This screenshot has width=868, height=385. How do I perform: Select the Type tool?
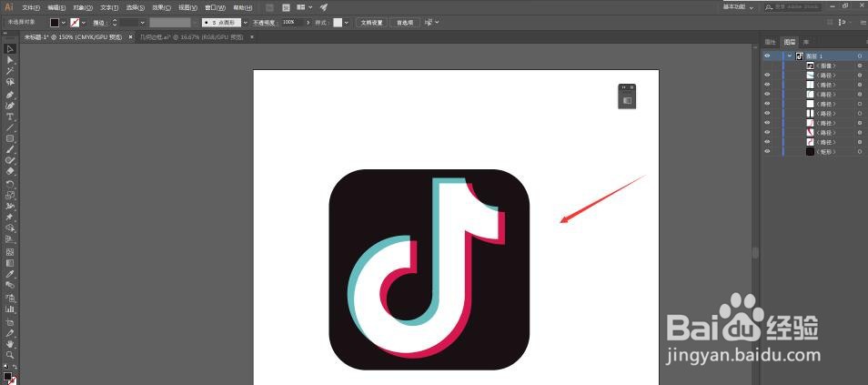pyautogui.click(x=10, y=117)
